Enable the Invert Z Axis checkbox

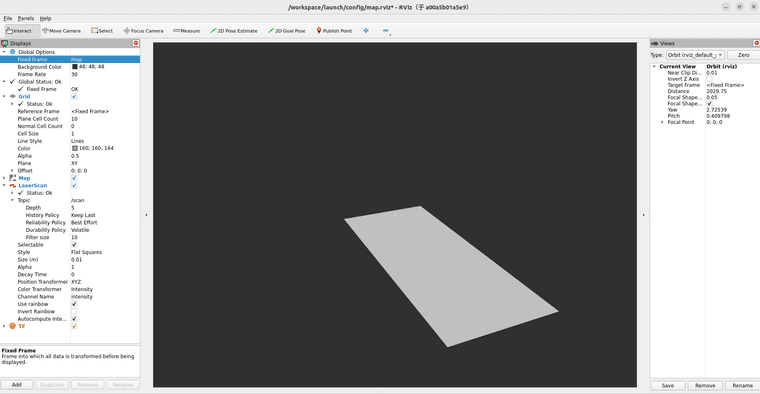pyautogui.click(x=709, y=79)
